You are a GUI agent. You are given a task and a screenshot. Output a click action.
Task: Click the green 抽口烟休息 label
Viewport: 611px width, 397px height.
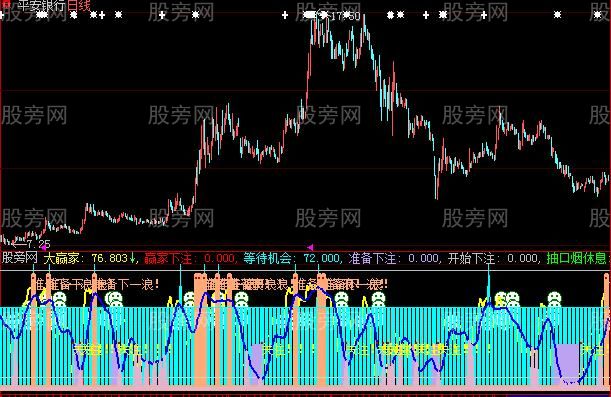coord(577,258)
